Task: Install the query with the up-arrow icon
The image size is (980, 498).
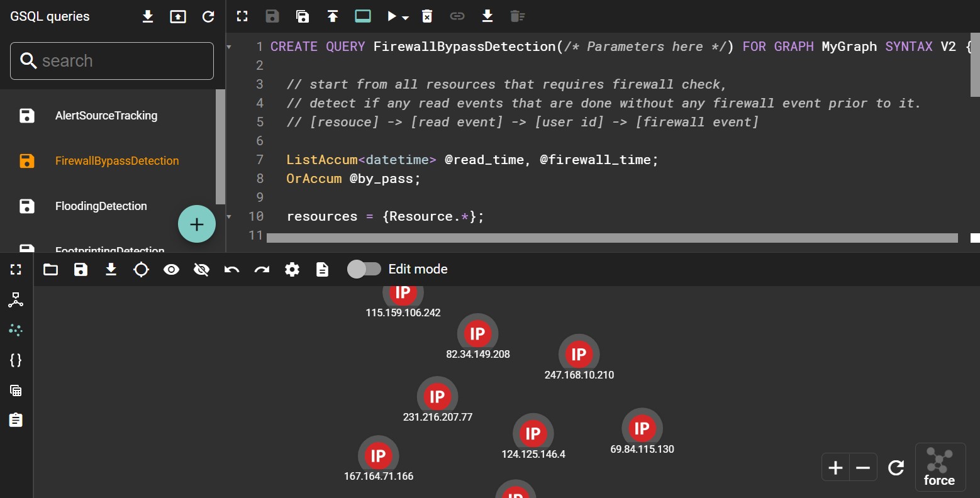Action: pos(333,16)
